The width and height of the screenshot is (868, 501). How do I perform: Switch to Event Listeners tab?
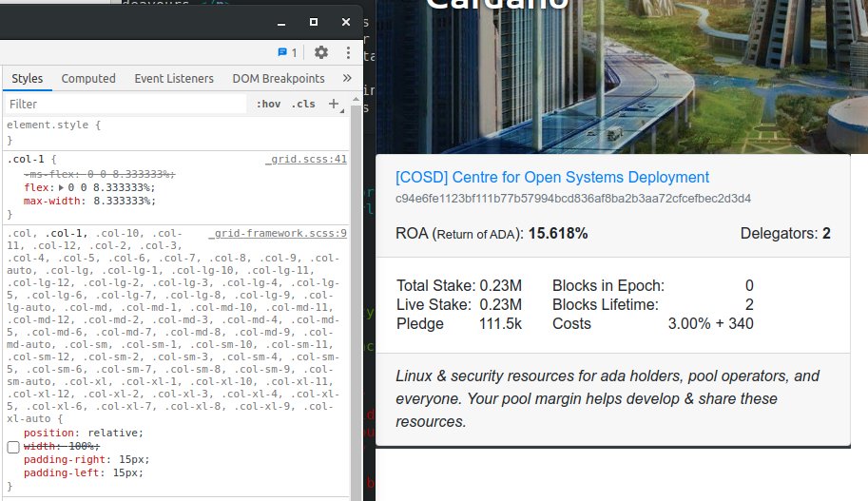point(174,79)
